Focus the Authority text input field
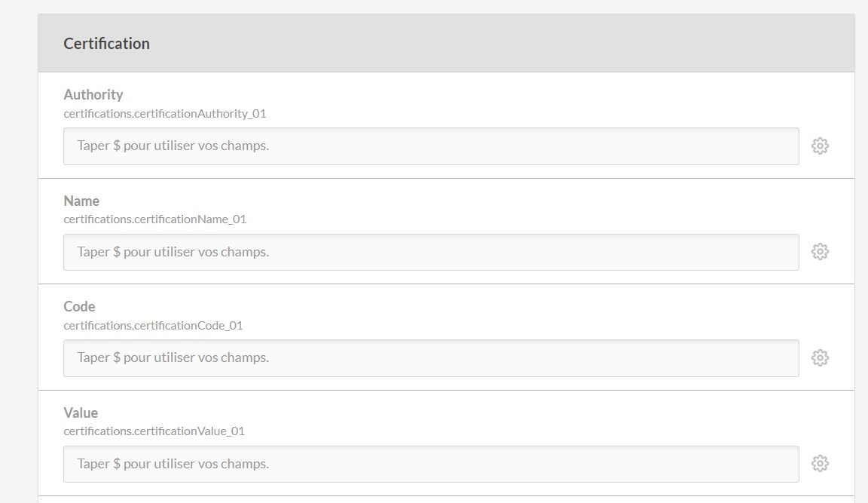 click(x=431, y=146)
